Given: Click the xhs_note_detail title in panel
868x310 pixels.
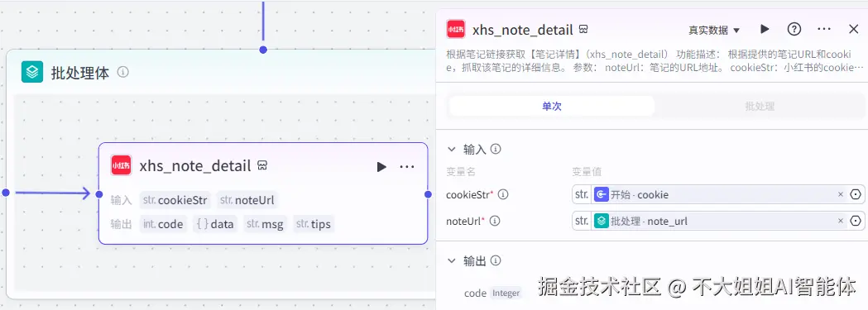Looking at the screenshot, I should click(x=523, y=30).
